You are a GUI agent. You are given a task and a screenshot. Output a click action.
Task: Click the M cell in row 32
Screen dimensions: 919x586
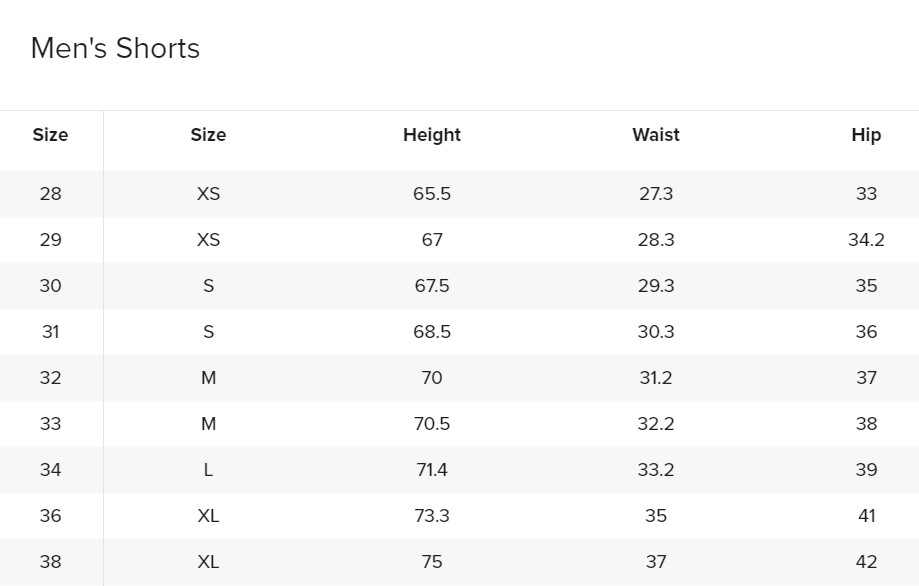point(208,378)
